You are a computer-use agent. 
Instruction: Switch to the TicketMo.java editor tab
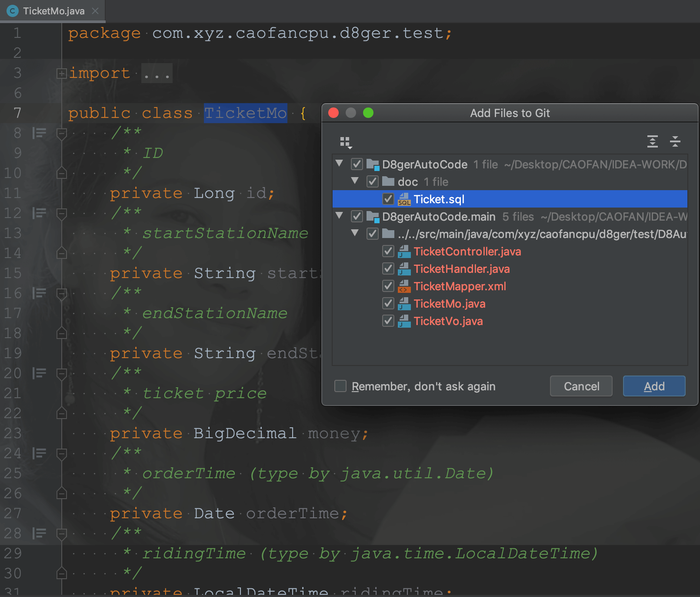coord(53,11)
